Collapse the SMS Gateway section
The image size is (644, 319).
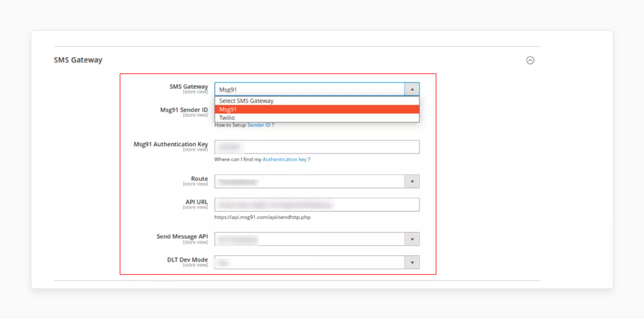(x=530, y=60)
